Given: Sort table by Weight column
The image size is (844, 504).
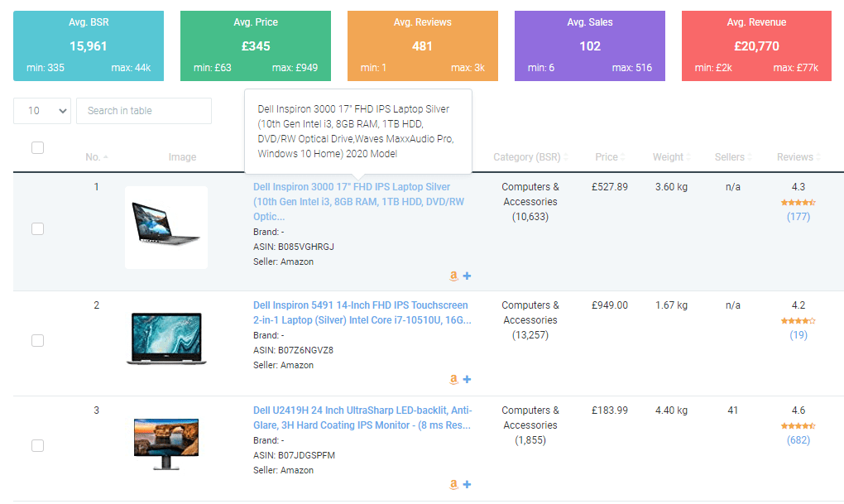Looking at the screenshot, I should pos(671,156).
